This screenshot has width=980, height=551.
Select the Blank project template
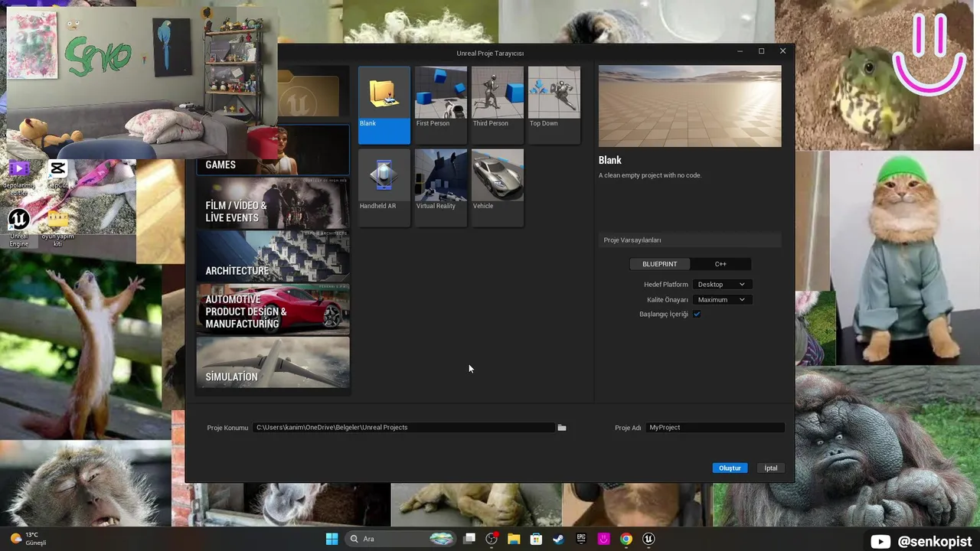click(384, 105)
